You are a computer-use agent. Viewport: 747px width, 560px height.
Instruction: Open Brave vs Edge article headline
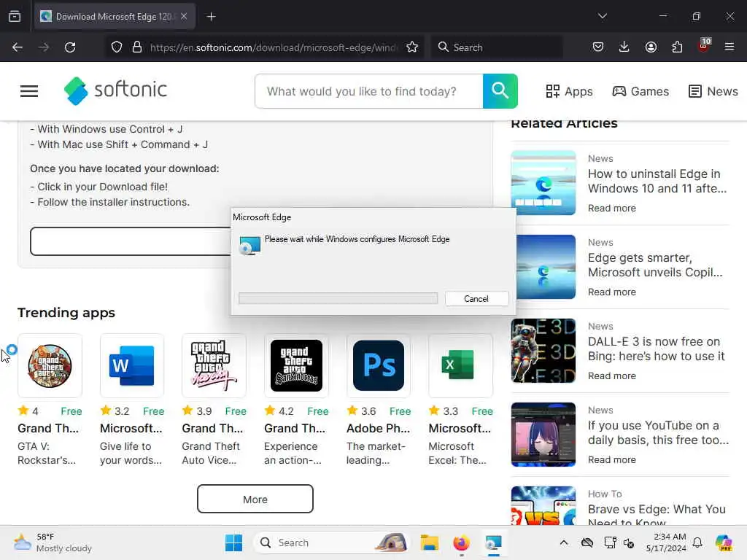pos(657,514)
